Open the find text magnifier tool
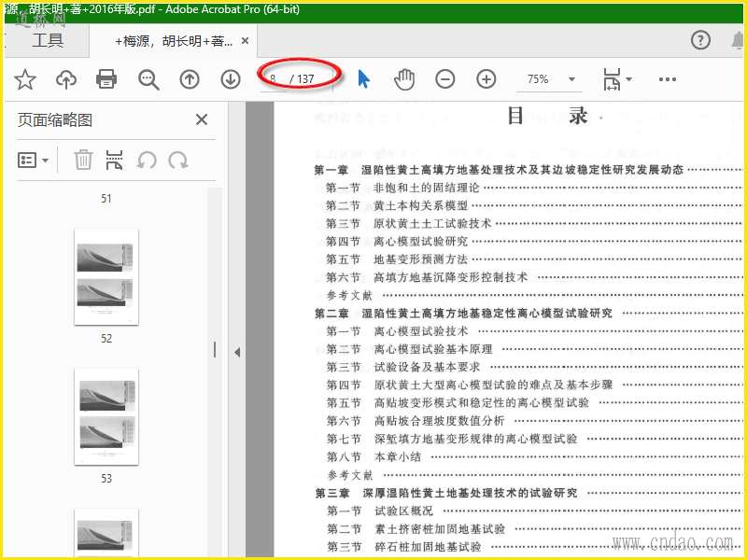Viewport: 747px width, 560px height. 148,79
